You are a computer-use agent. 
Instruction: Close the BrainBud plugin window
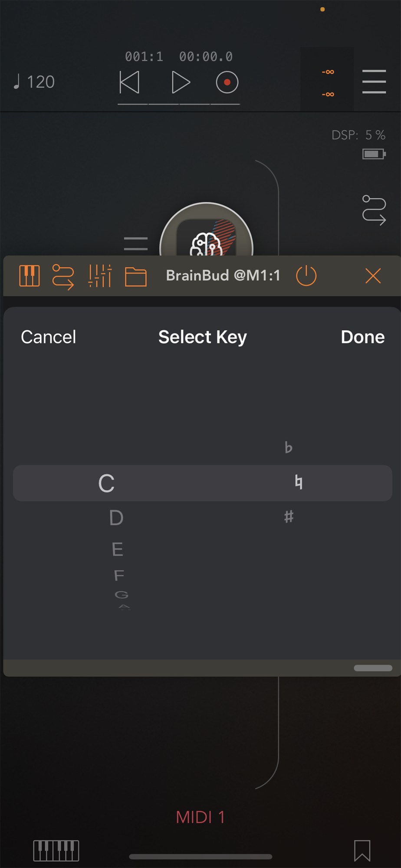click(373, 276)
